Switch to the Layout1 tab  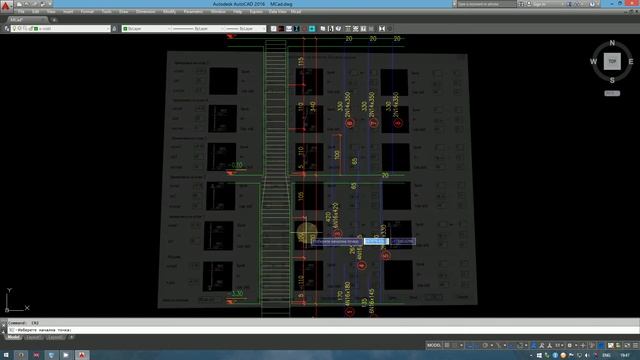point(33,338)
